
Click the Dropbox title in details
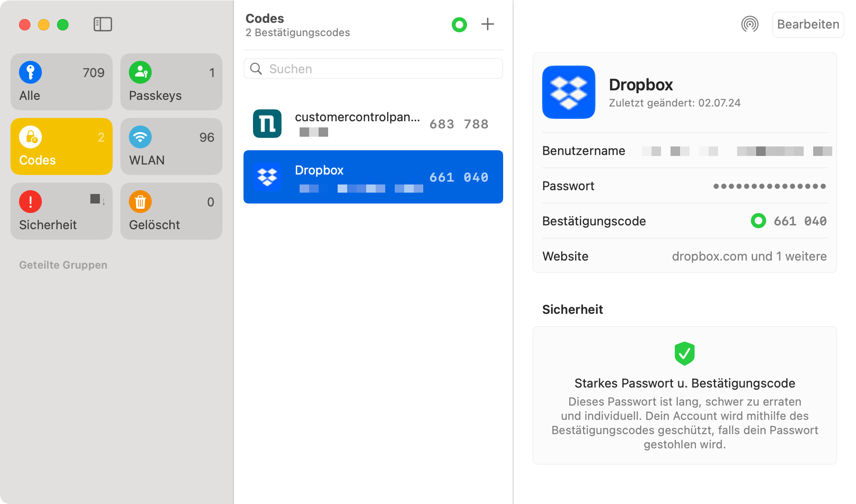coord(641,85)
